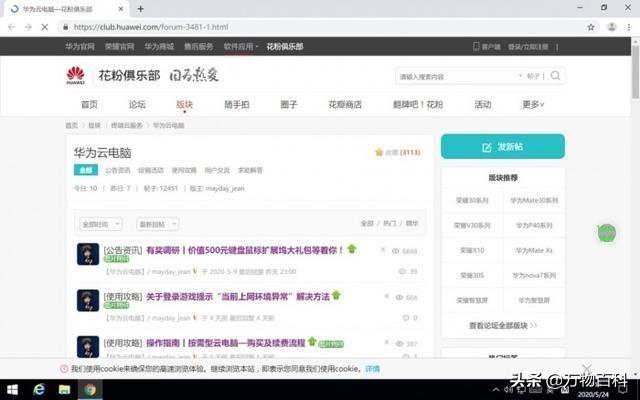
Task: Open the avatar of the 操作指南 post
Action: coord(88,347)
